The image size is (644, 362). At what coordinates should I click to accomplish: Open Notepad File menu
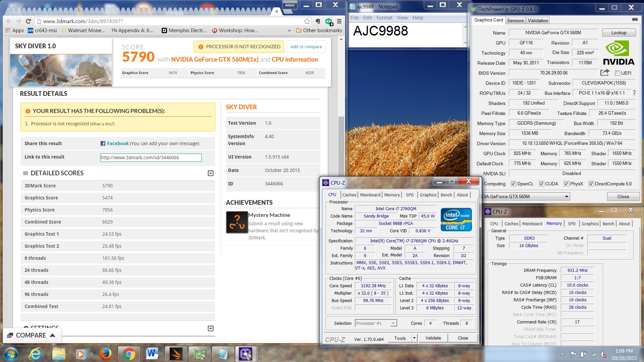pyautogui.click(x=355, y=18)
